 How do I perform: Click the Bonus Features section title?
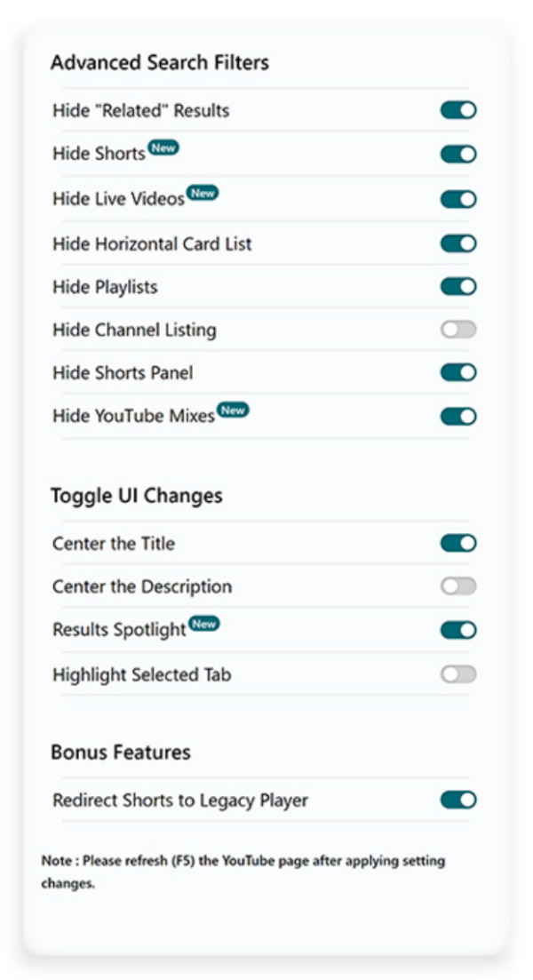(121, 752)
